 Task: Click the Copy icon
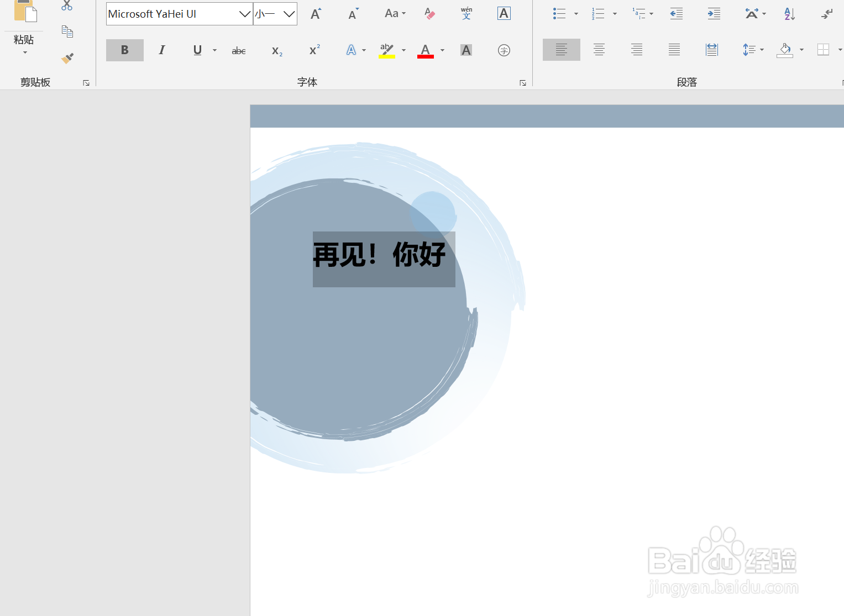tap(67, 31)
